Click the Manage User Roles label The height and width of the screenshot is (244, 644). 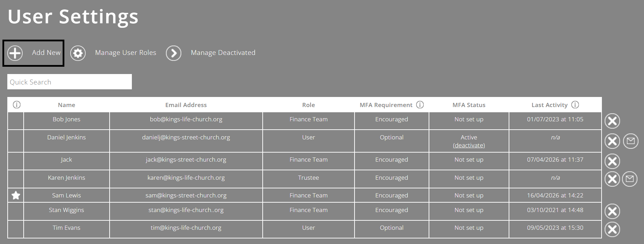pos(126,53)
